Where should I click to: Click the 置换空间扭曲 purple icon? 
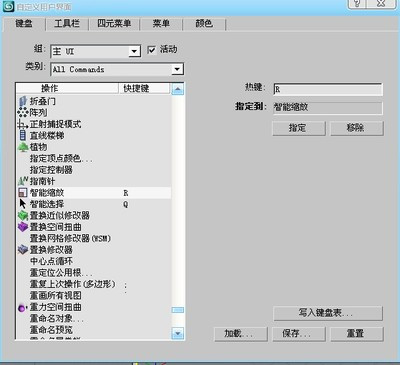[x=23, y=227]
